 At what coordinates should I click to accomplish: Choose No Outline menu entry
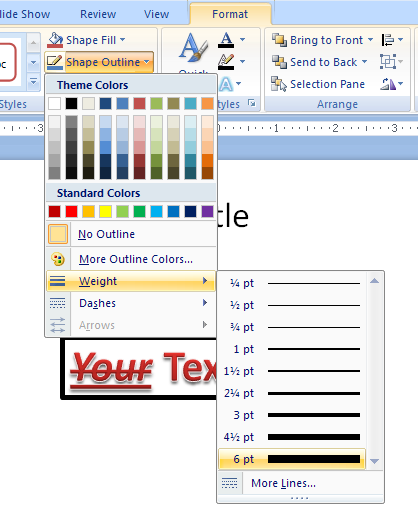[131, 234]
